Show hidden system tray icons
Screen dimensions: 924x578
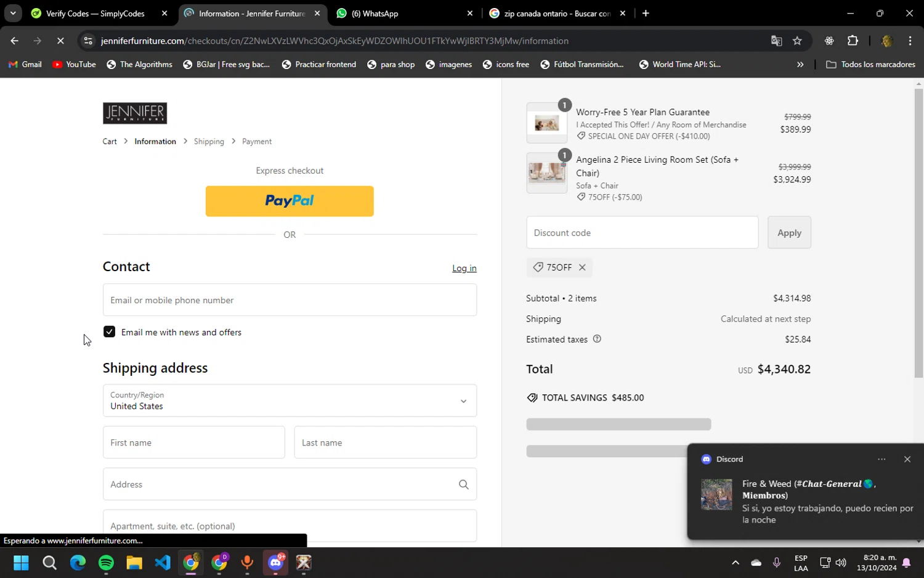coord(735,563)
